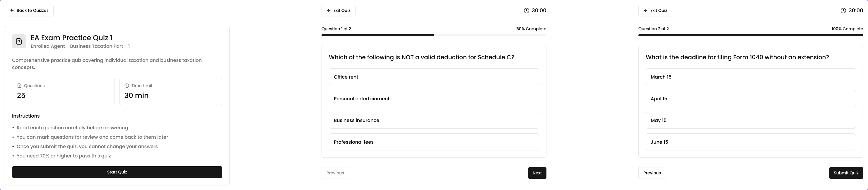Click Exit Quiz arrow above Form 1040 question
This screenshot has height=190, width=868.
point(646,11)
